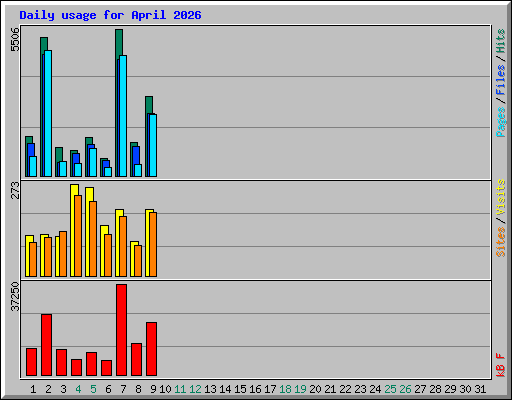Click the orange sites bar for day 7
This screenshot has width=512, height=400.
(123, 246)
